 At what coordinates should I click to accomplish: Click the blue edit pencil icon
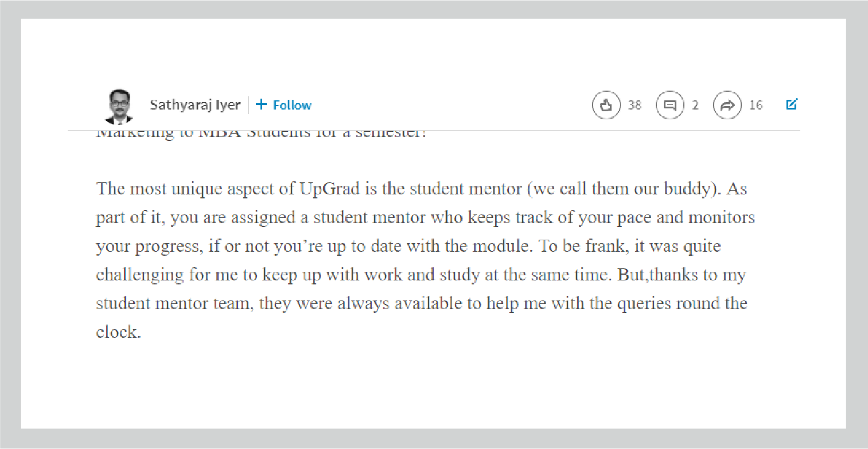pos(792,104)
